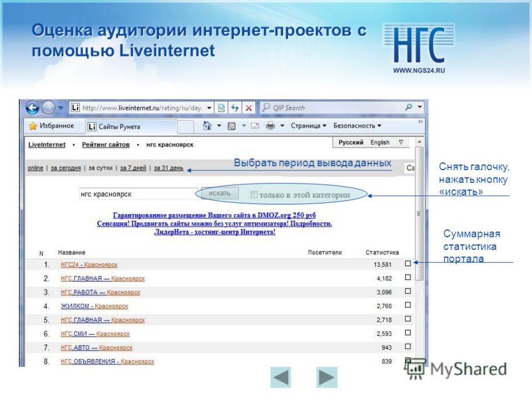Open the Сенсация optimizer ad link
532x399 pixels.
point(214,223)
